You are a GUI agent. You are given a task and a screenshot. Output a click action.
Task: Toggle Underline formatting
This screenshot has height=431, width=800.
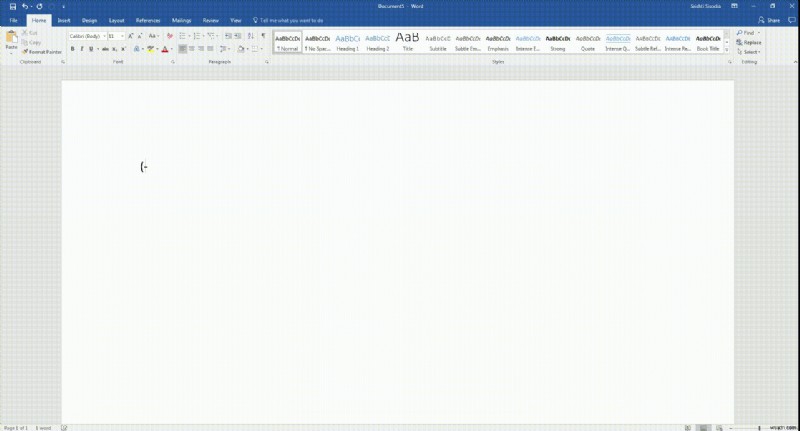pos(91,49)
